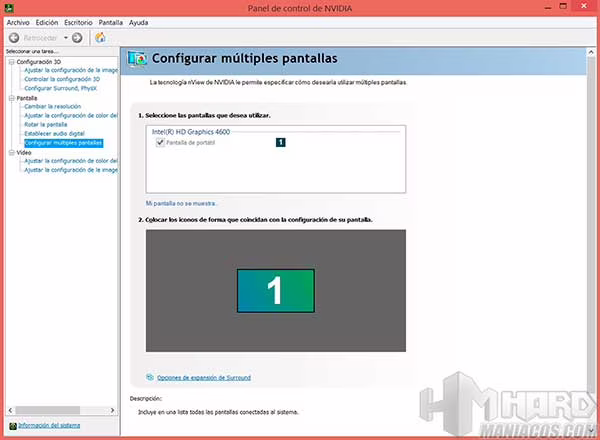Select Ajustar la configuración de la imagen under Vídeo
The width and height of the screenshot is (600, 440).
click(71, 170)
